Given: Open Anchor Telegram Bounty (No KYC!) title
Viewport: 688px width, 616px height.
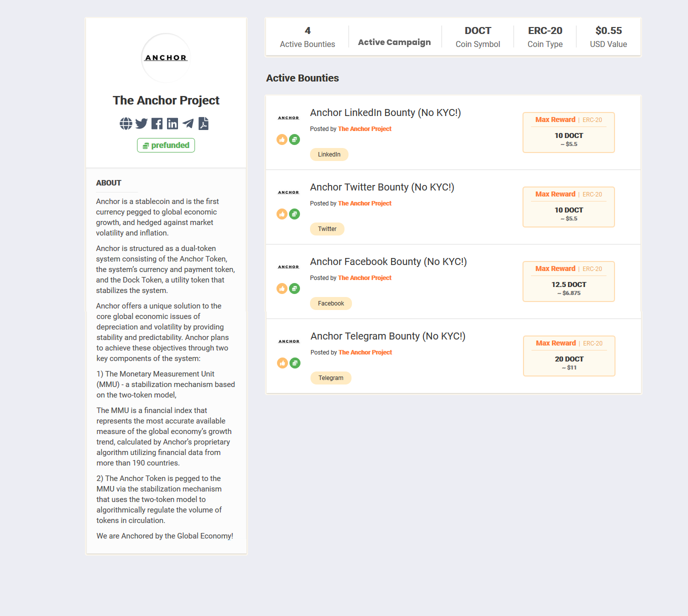Looking at the screenshot, I should tap(388, 336).
